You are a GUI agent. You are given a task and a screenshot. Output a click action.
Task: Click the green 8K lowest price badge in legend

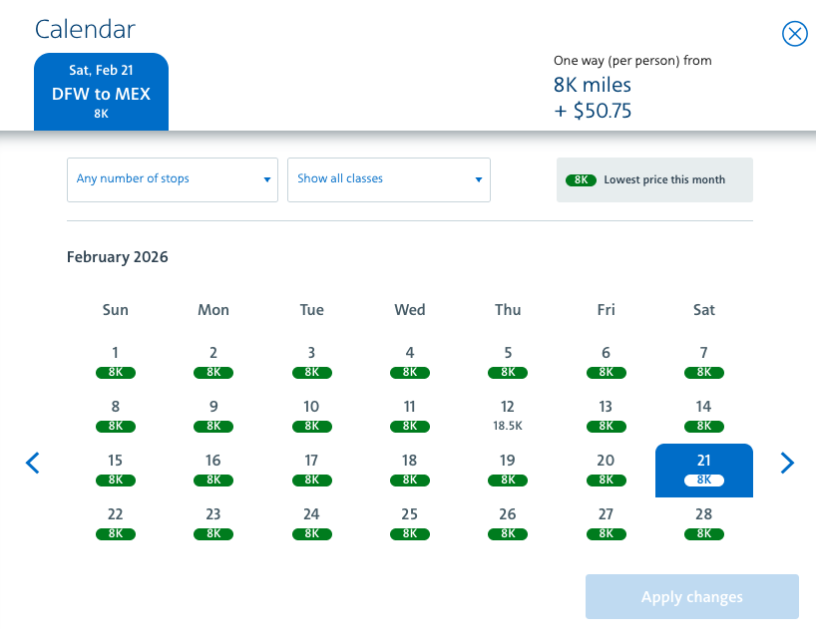pyautogui.click(x=581, y=180)
